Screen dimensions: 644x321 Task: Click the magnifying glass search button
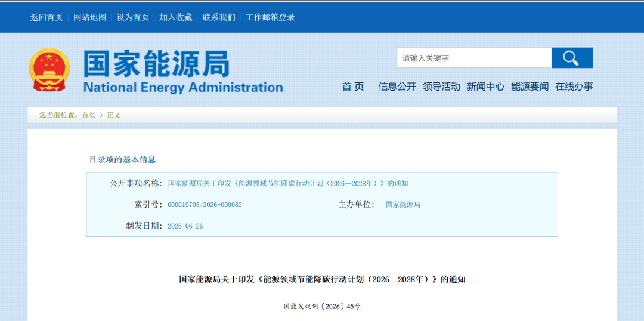point(572,58)
